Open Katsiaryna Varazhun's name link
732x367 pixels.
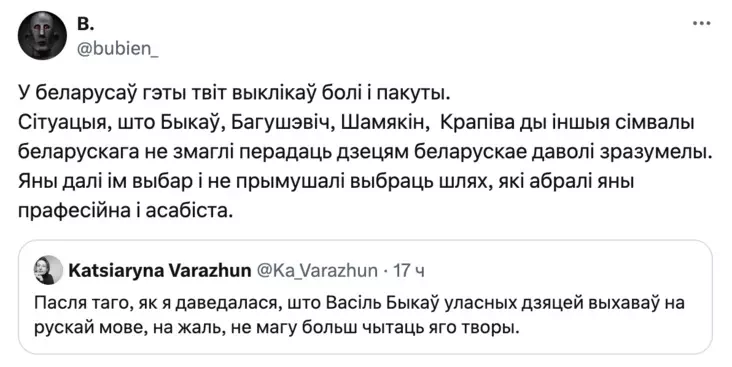160,270
